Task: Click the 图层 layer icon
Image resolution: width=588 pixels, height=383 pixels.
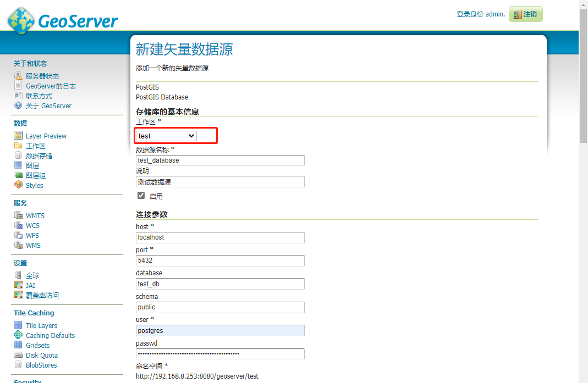Action: click(x=18, y=165)
